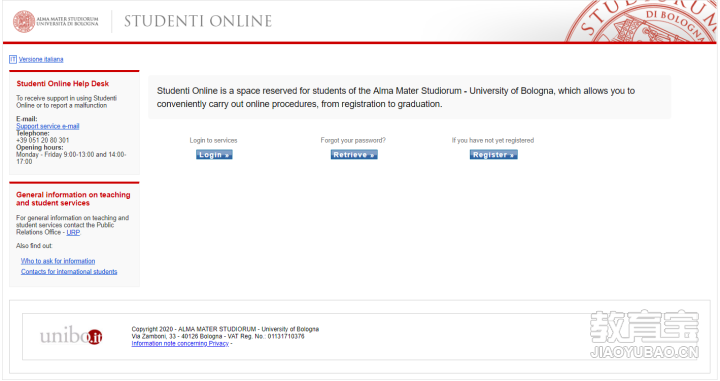
Task: Click the Studenti Online description paragraph
Action: tap(396, 97)
